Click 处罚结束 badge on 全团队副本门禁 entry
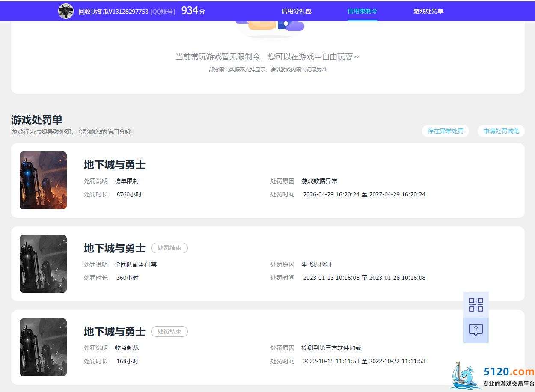Image resolution: width=535 pixels, height=392 pixels. pos(169,248)
